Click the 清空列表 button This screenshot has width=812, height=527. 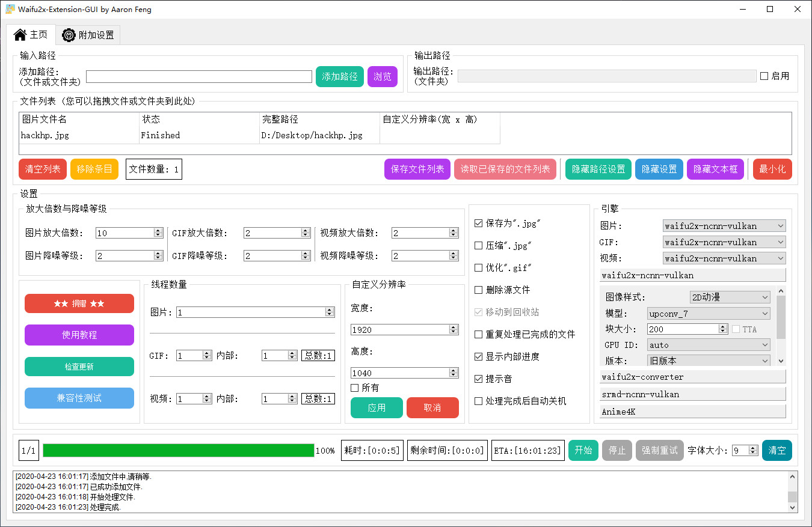43,169
